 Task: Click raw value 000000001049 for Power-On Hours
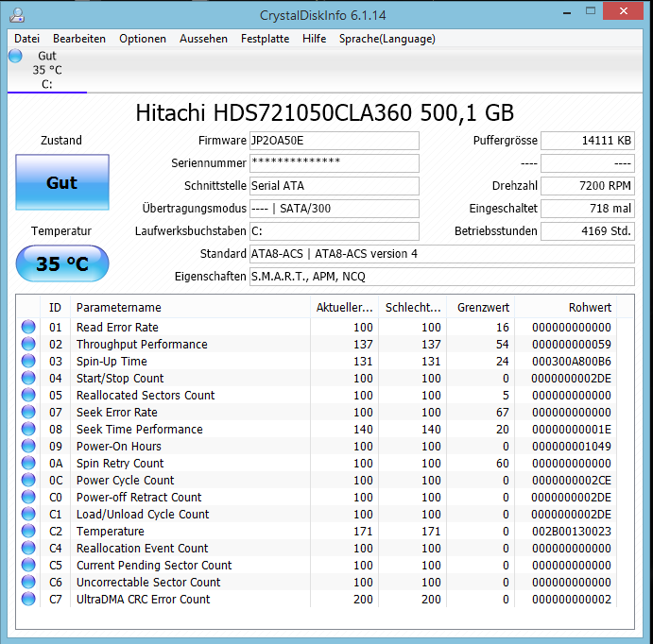(572, 447)
